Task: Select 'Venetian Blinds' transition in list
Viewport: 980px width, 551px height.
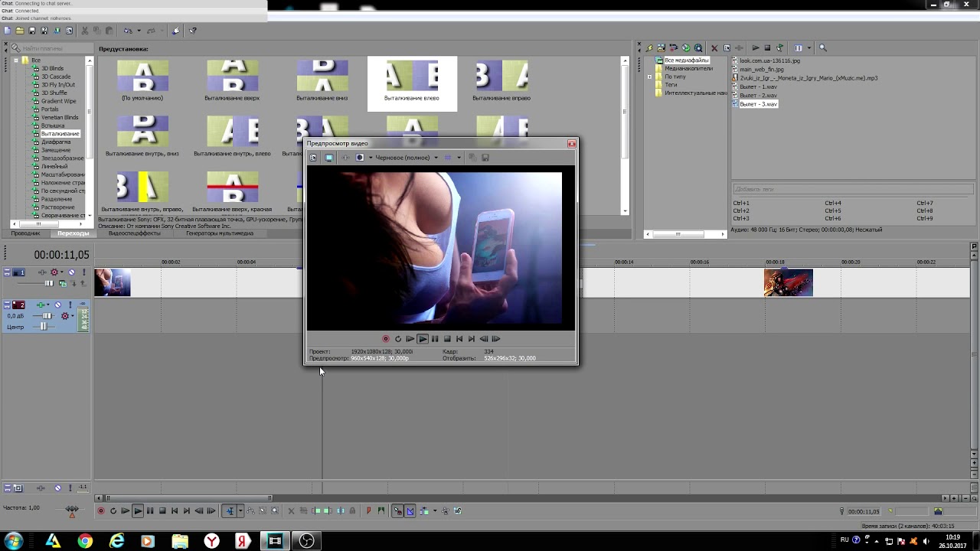Action: (x=60, y=117)
